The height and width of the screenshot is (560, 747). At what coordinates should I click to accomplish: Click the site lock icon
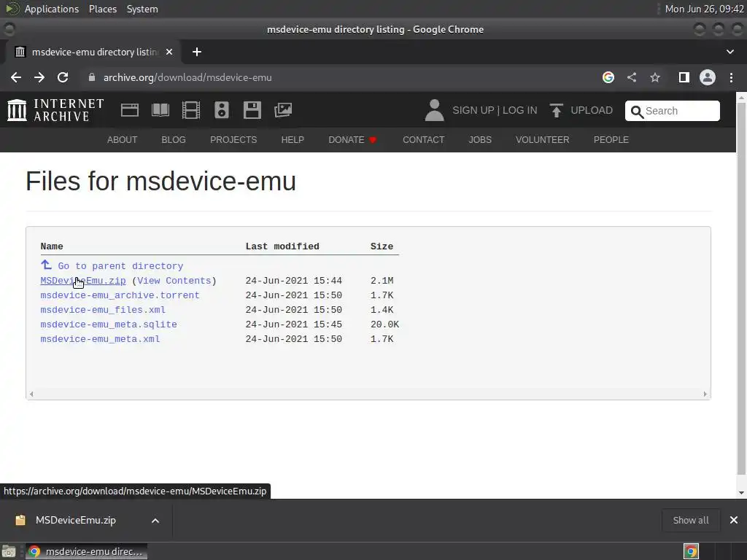(92, 77)
